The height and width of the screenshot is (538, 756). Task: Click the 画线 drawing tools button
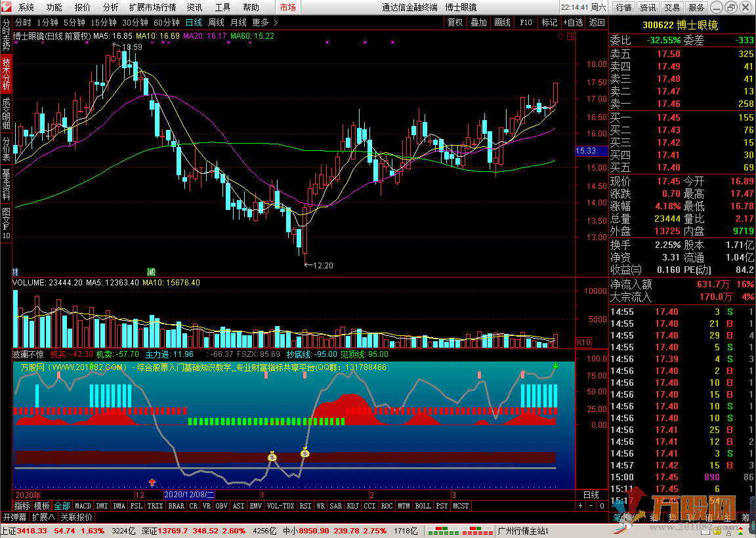(503, 23)
